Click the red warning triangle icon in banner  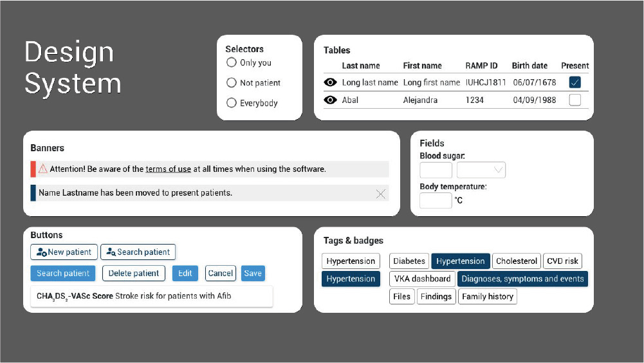coord(42,169)
